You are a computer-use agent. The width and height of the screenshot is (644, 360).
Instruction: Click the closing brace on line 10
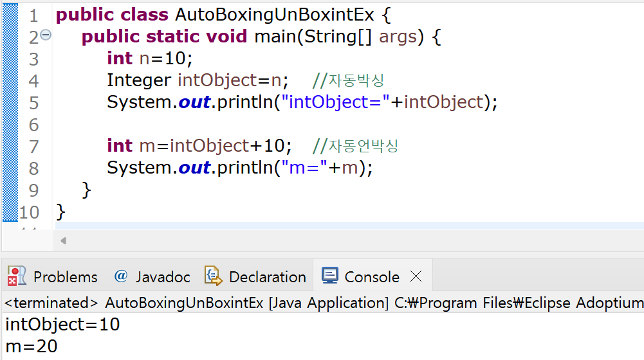pyautogui.click(x=60, y=212)
